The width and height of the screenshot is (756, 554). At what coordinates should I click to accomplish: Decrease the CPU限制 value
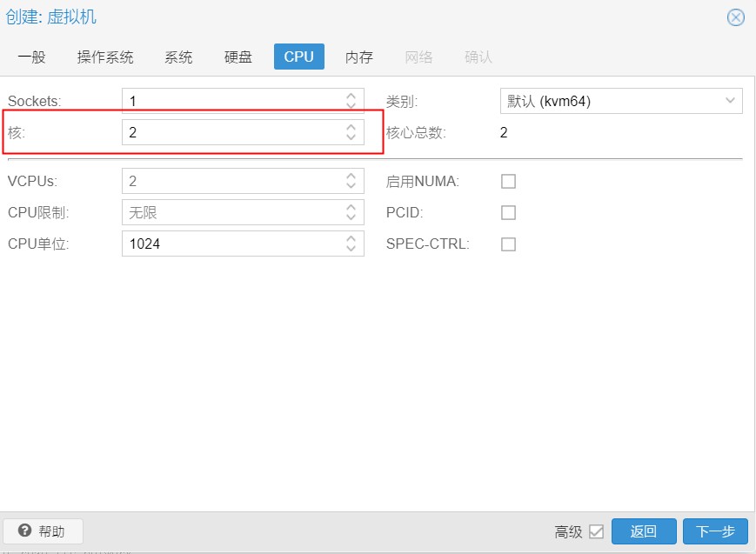(x=351, y=217)
